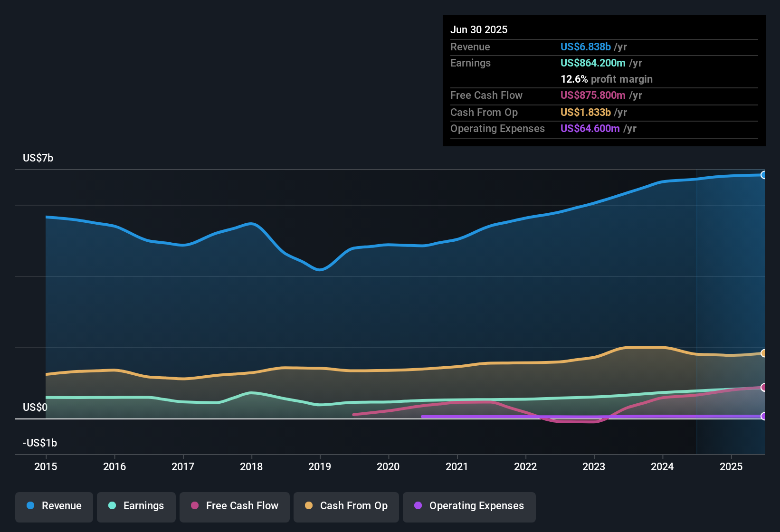This screenshot has height=532, width=780.
Task: Click the teal Earnings legend dot
Action: coord(112,505)
